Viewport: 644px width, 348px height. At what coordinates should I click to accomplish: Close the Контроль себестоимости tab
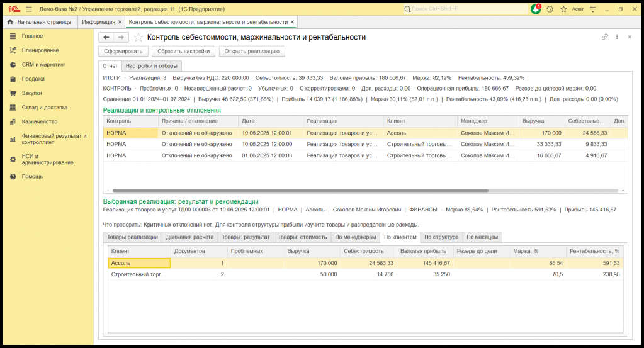pos(293,22)
